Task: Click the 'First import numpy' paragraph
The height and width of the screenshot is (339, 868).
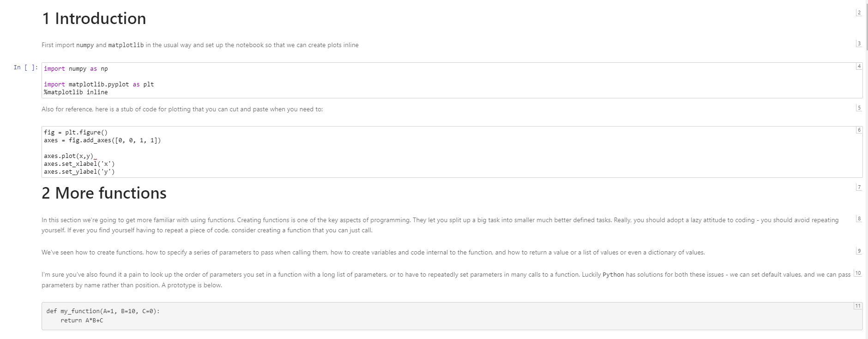Action: (x=200, y=45)
